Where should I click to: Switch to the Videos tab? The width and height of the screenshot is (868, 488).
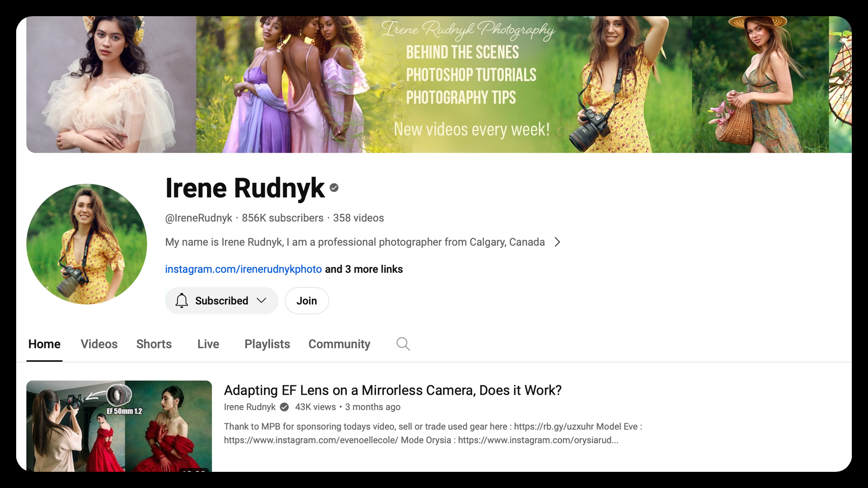[99, 344]
